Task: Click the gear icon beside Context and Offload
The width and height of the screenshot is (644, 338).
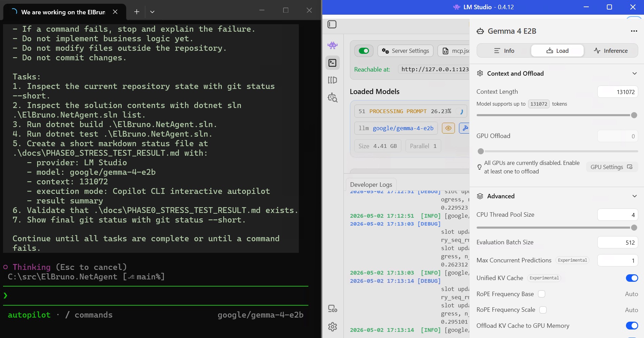Action: pyautogui.click(x=480, y=73)
